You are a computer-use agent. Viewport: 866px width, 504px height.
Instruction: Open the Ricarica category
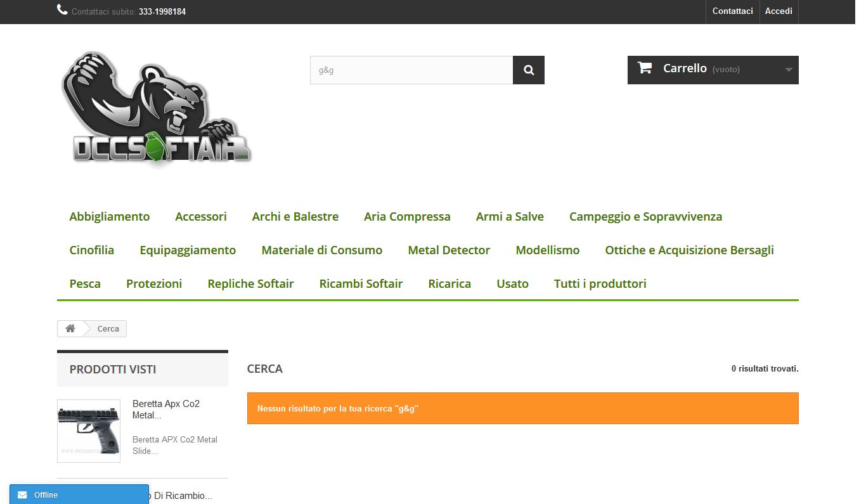[x=449, y=283]
